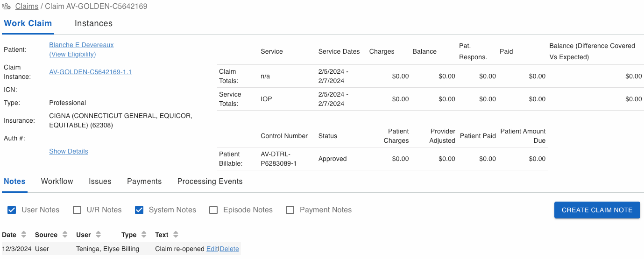The width and height of the screenshot is (644, 259).
Task: Sort notes by Text column arrows
Action: coord(176,235)
